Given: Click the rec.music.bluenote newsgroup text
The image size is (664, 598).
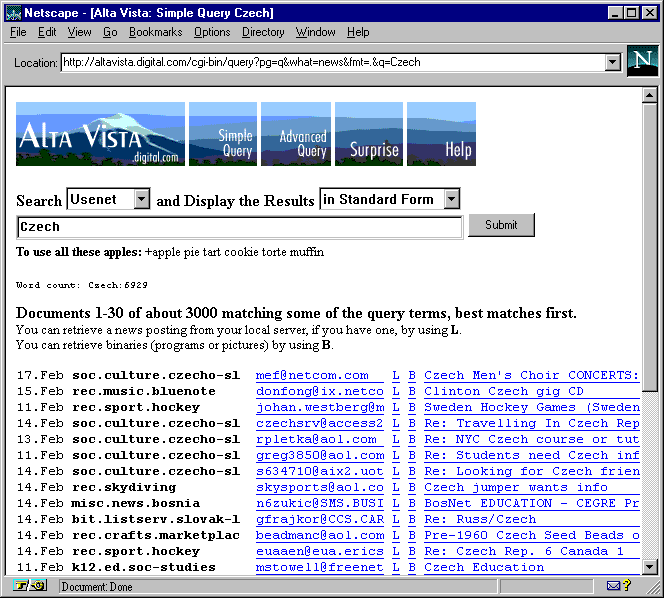Looking at the screenshot, I should (144, 391).
